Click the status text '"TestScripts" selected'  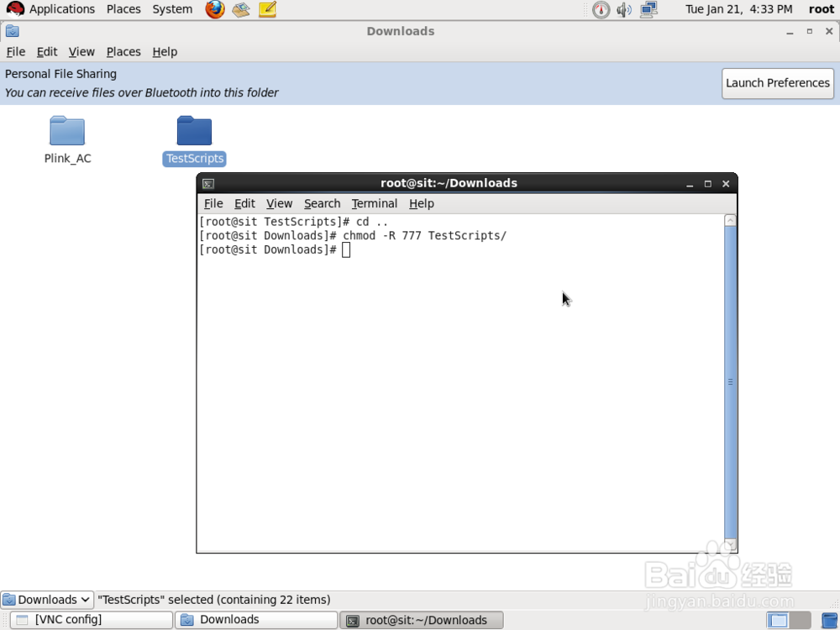click(155, 600)
